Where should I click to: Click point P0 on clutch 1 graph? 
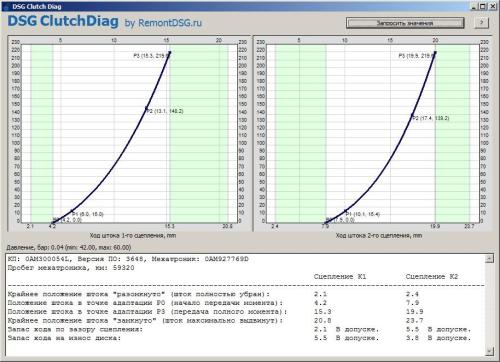52,222
